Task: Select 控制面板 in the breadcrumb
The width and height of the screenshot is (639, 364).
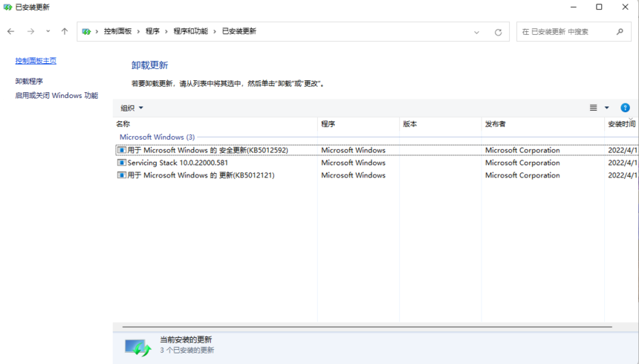Action: point(118,31)
